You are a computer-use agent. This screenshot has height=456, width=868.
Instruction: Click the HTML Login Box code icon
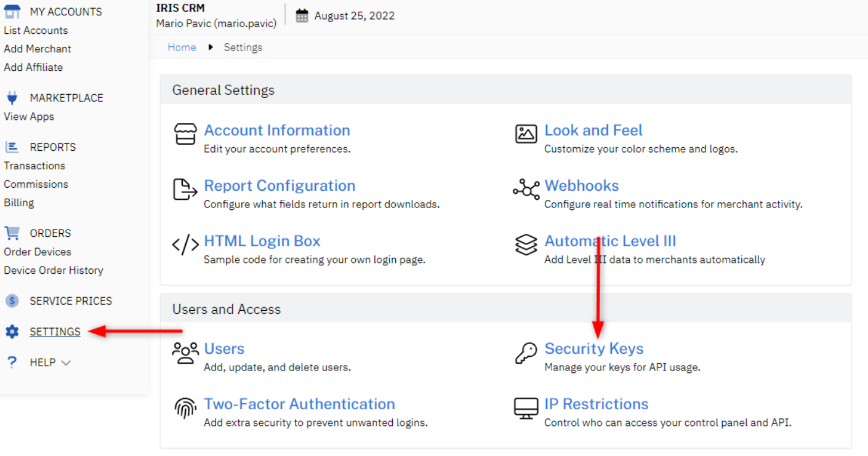[185, 245]
